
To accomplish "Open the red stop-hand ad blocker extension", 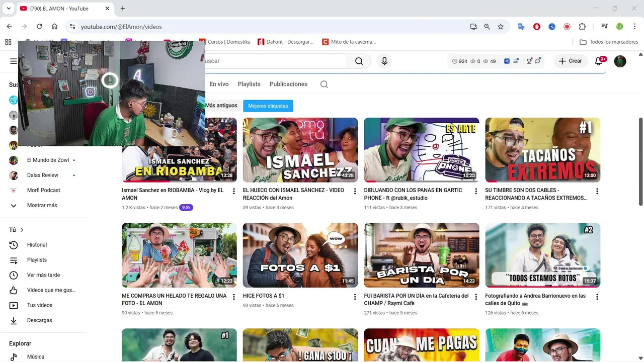I will pos(537,27).
